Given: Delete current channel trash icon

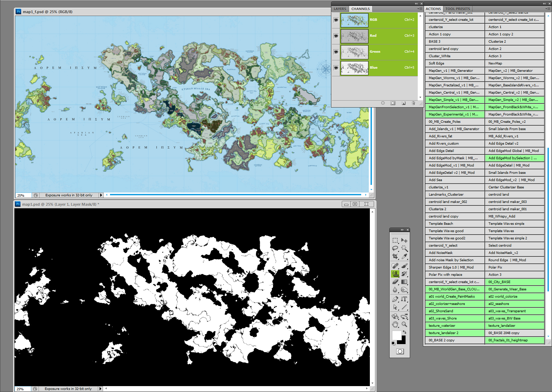Looking at the screenshot, I should tap(413, 103).
